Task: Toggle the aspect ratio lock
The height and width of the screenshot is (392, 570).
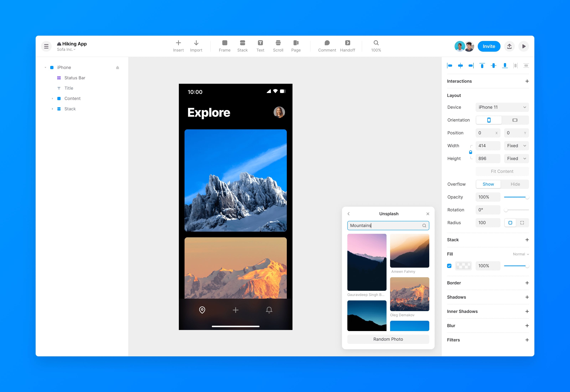Action: [x=471, y=152]
